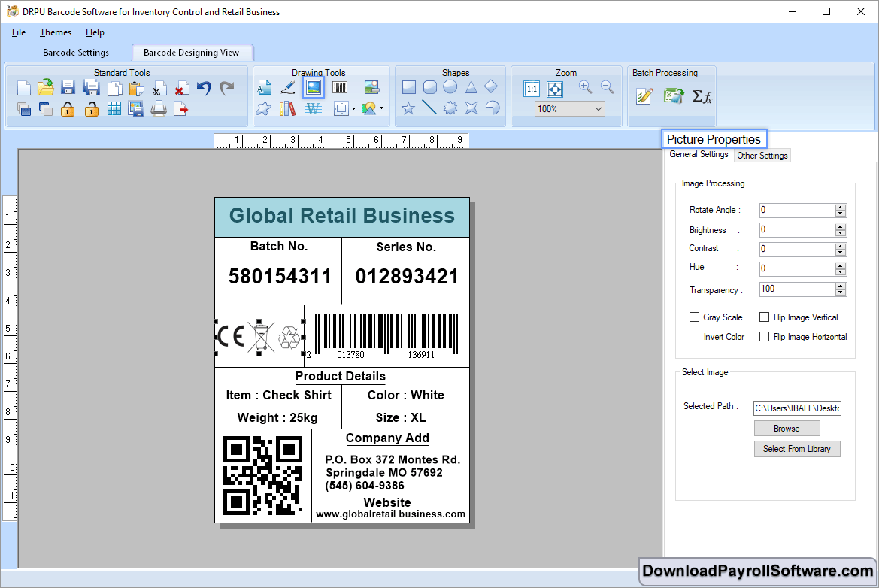The height and width of the screenshot is (588, 879).
Task: Open the image Library books icon
Action: (x=287, y=108)
